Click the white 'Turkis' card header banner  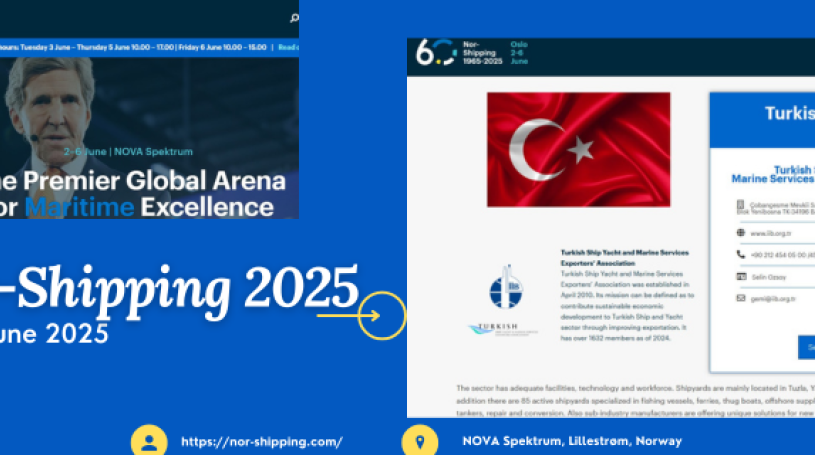(763, 120)
